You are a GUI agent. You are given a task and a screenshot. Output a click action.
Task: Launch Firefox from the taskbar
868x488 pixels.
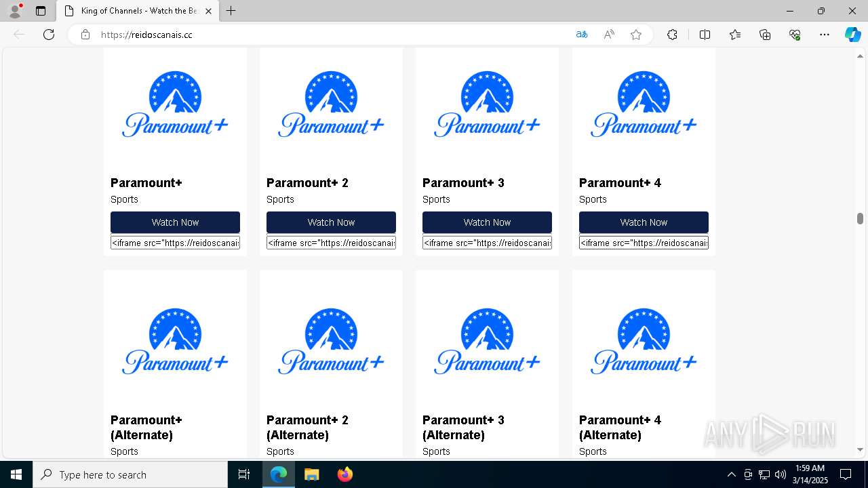[x=344, y=474]
